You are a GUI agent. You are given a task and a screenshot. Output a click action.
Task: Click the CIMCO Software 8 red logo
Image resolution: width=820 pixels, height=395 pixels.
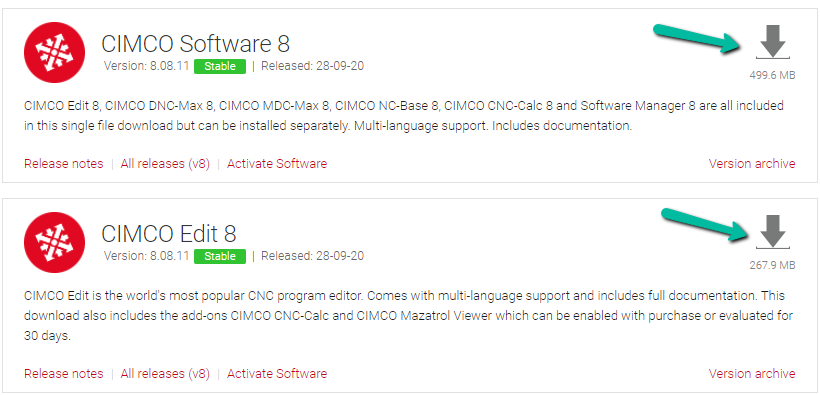pyautogui.click(x=54, y=52)
